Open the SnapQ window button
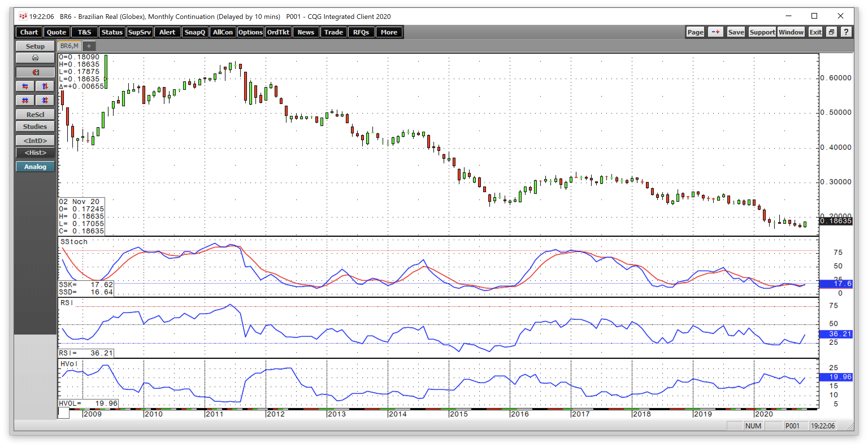This screenshot has width=868, height=447. [x=195, y=32]
